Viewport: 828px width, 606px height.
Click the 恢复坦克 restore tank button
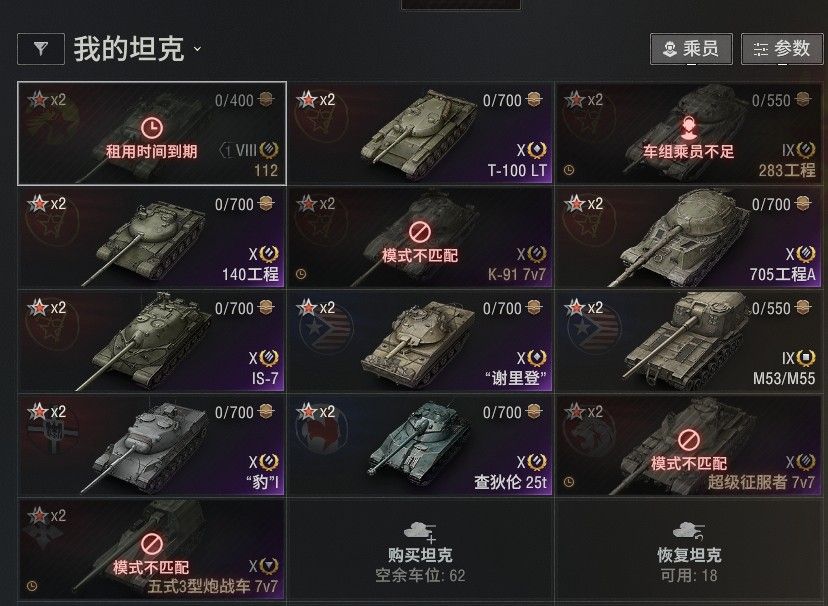coord(689,549)
